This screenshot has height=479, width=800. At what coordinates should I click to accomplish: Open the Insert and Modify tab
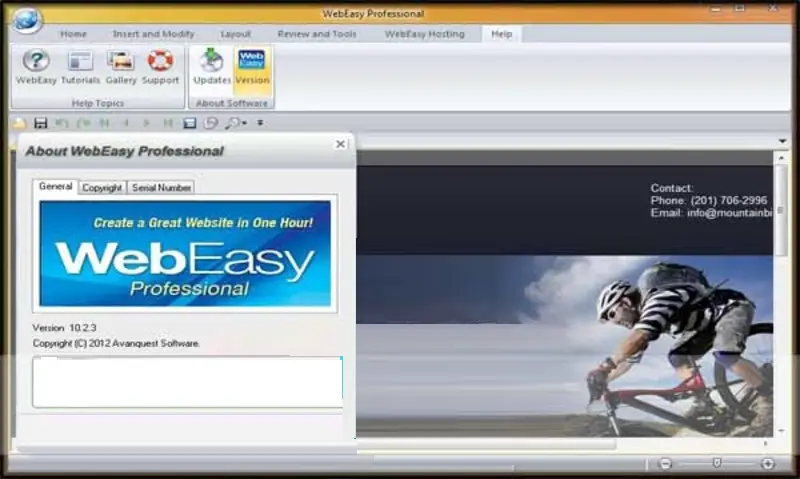point(154,34)
